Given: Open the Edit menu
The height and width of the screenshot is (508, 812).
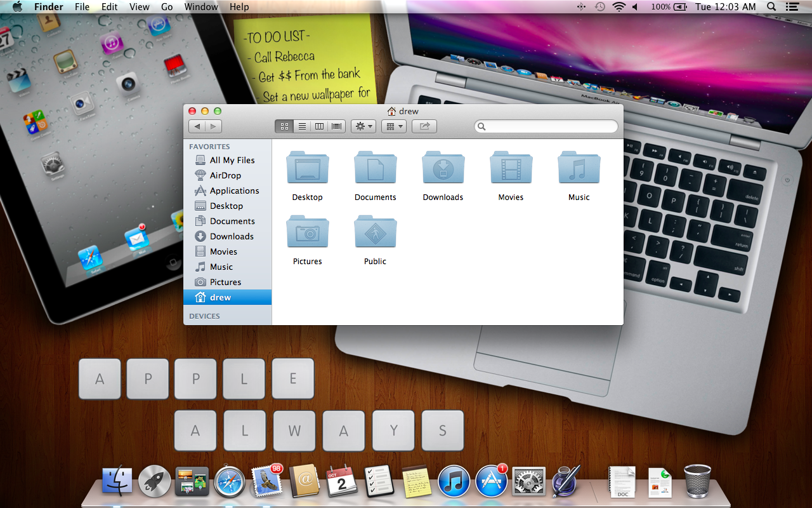Looking at the screenshot, I should [110, 7].
